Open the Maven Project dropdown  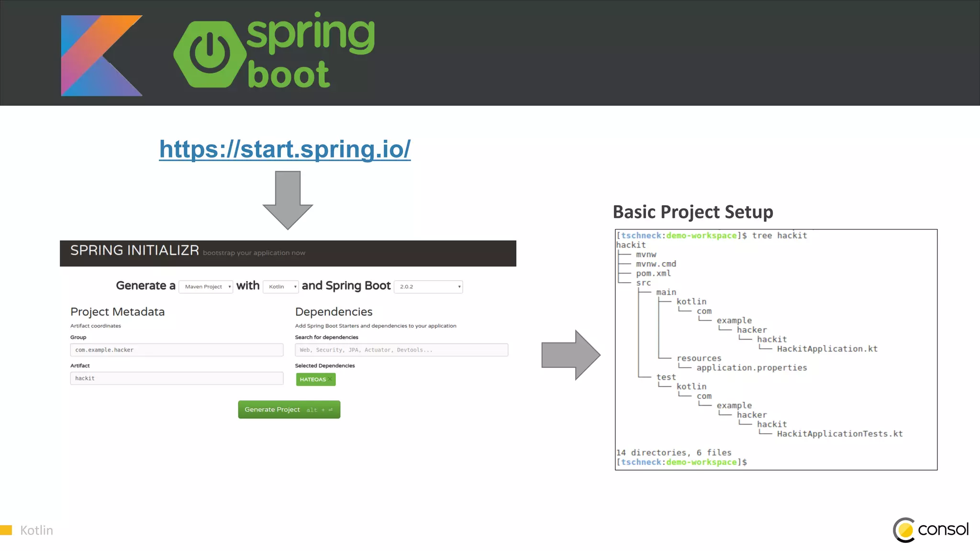(206, 287)
